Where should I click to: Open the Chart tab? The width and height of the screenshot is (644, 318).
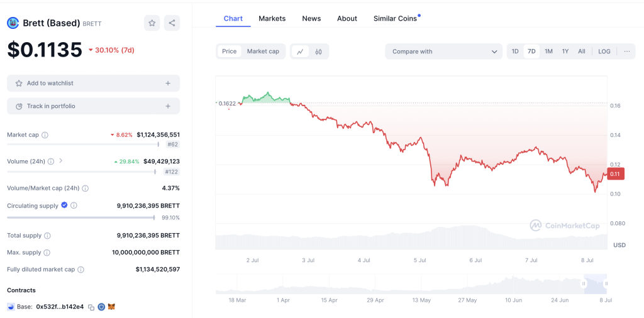233,18
